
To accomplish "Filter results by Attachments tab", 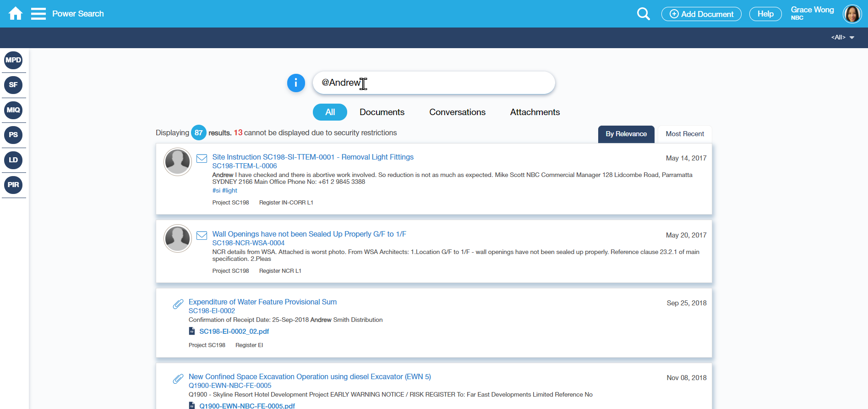I will [535, 112].
